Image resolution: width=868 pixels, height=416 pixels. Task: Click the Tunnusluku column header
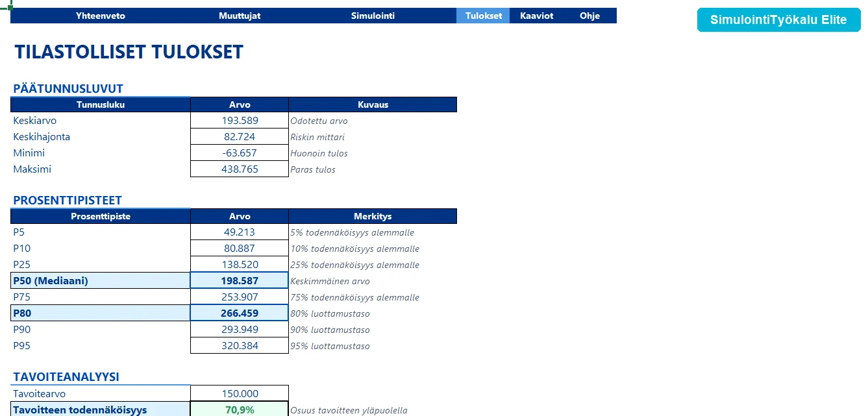[101, 104]
